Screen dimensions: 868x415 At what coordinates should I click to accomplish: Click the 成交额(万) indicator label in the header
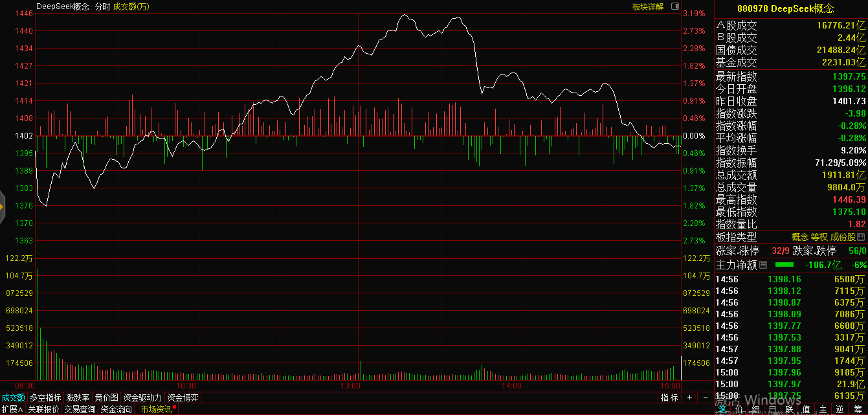pos(131,6)
